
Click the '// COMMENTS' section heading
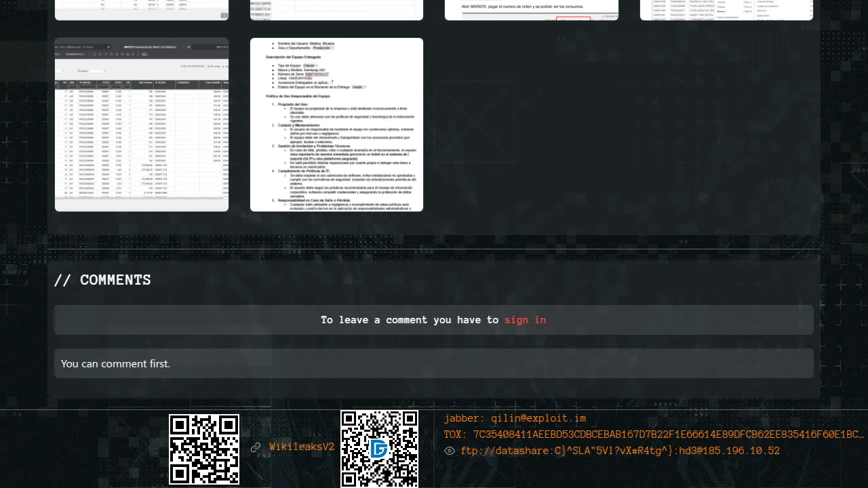(x=102, y=280)
